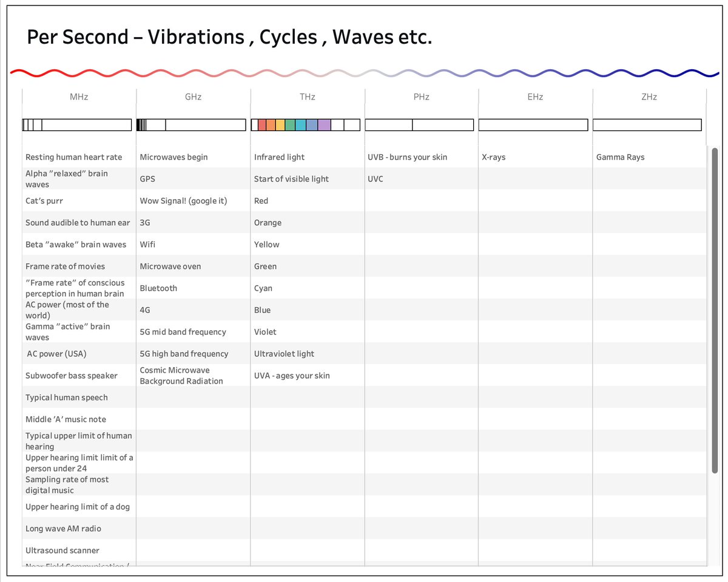728x582 pixels.
Task: Click 'Long wave AM radio' entry
Action: click(x=63, y=529)
